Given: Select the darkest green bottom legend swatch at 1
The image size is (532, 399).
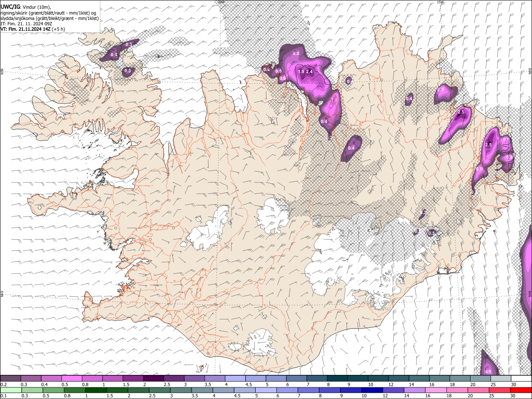Looking at the screenshot, I should tap(96, 390).
